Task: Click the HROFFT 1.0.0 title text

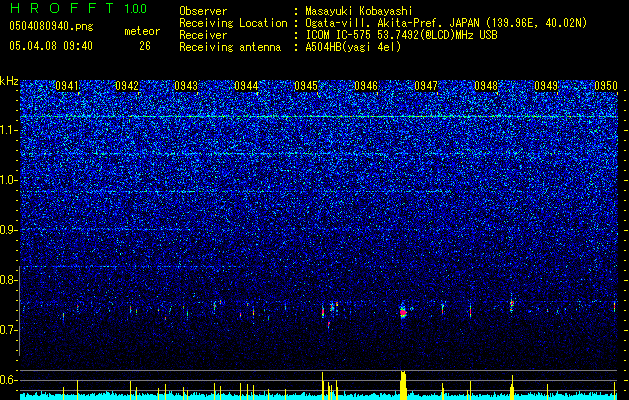Action: pyautogui.click(x=79, y=8)
